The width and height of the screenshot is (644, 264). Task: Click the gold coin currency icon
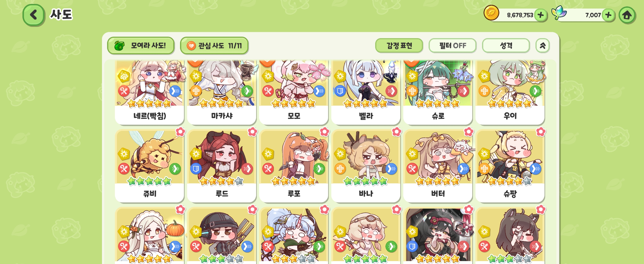point(491,13)
